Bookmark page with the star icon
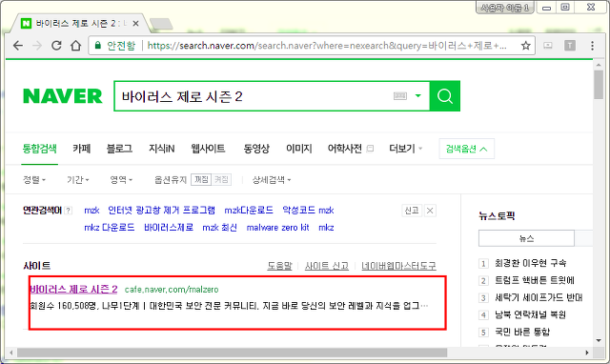The width and height of the screenshot is (610, 364). tap(525, 46)
